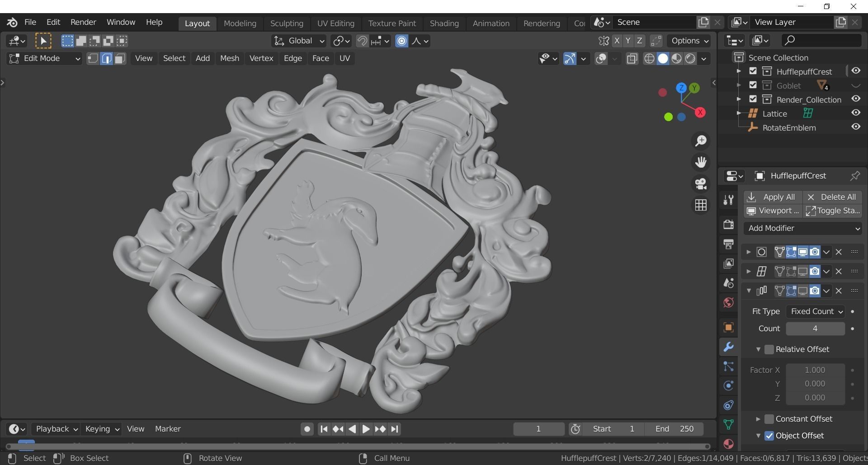Open the Vertex menu
The height and width of the screenshot is (465, 868).
pos(261,58)
